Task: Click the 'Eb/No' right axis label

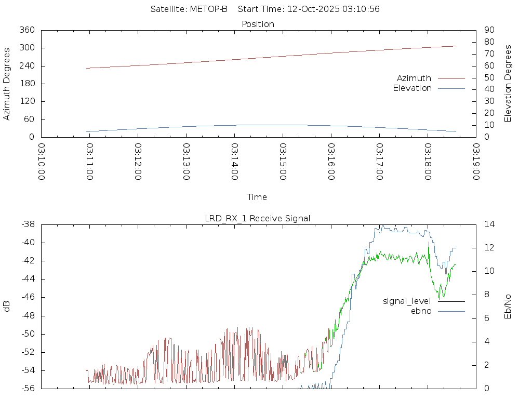Action: coord(508,307)
